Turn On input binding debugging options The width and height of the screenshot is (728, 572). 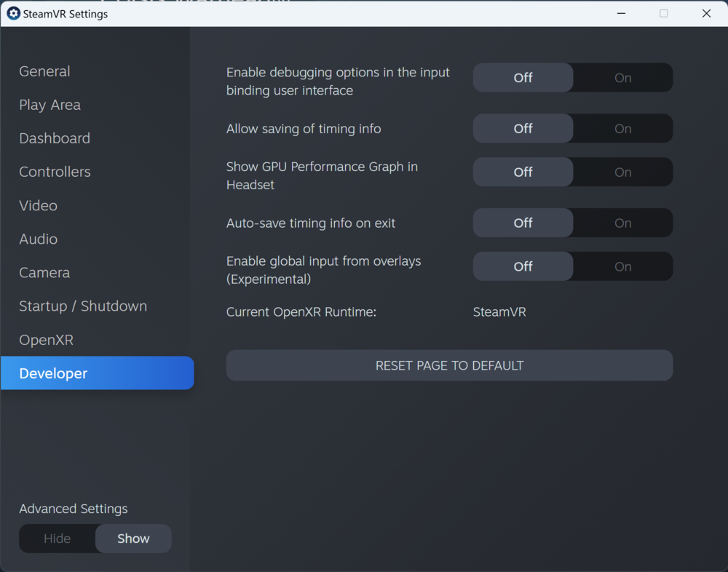tap(622, 78)
